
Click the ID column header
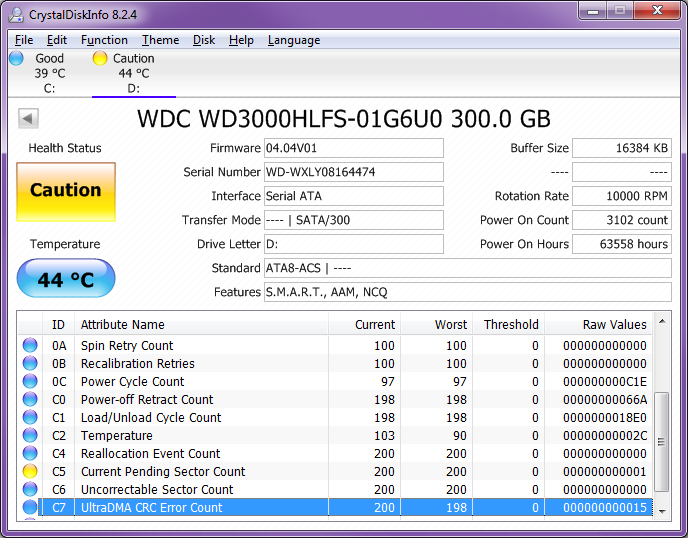pos(58,324)
